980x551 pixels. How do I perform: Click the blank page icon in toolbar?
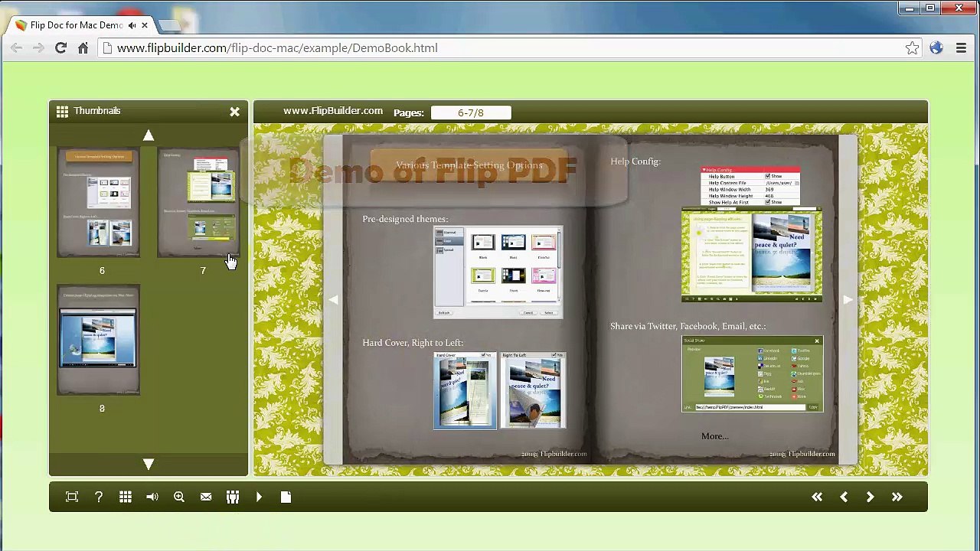click(286, 497)
